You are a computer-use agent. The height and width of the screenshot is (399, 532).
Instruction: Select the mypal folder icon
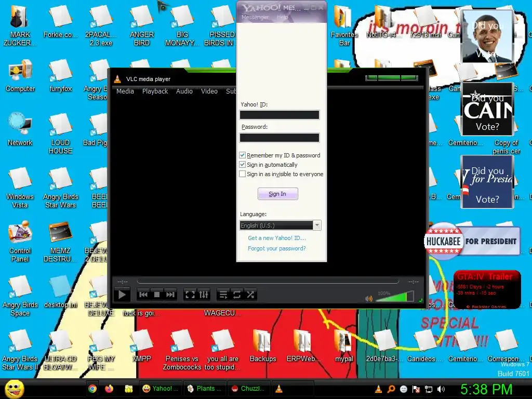point(344,345)
